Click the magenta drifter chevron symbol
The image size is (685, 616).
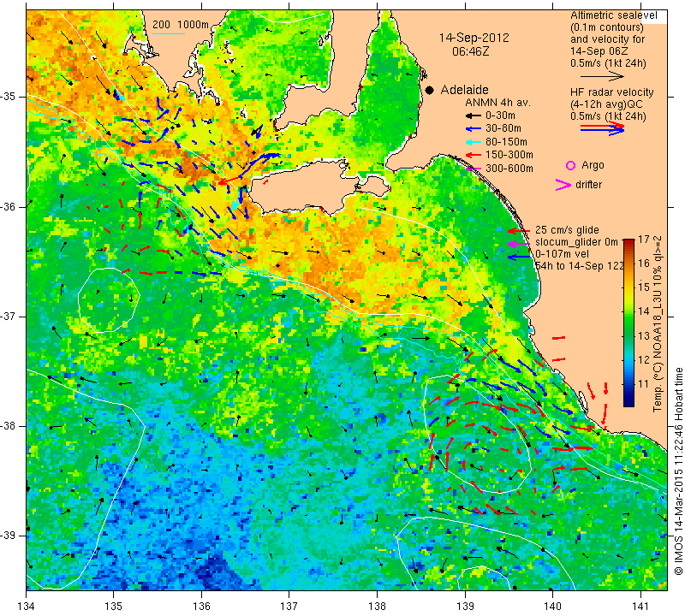[x=563, y=185]
